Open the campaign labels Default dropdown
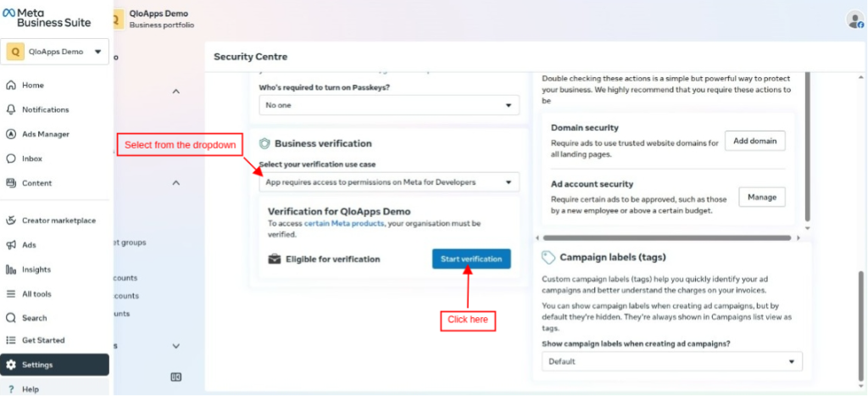The image size is (868, 396). point(672,362)
